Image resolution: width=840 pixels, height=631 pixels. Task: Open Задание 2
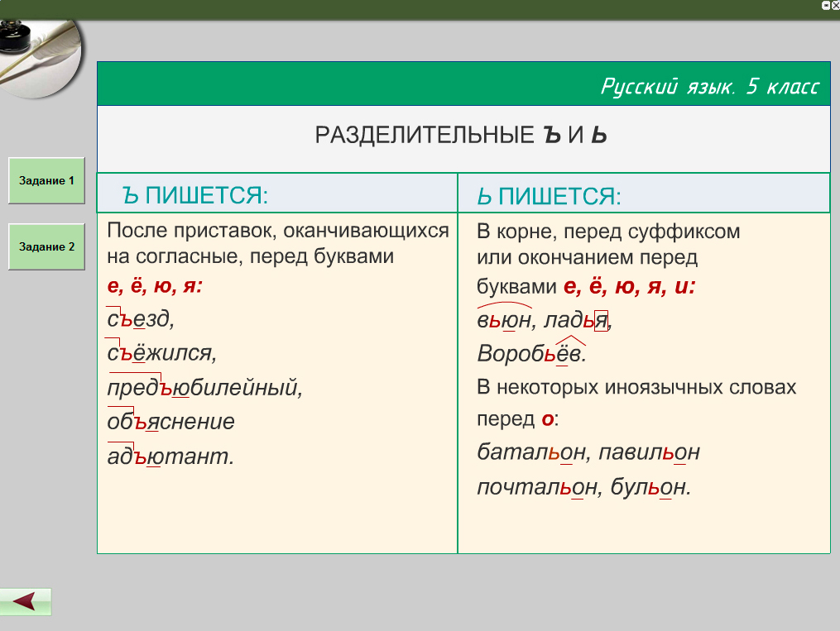(46, 246)
